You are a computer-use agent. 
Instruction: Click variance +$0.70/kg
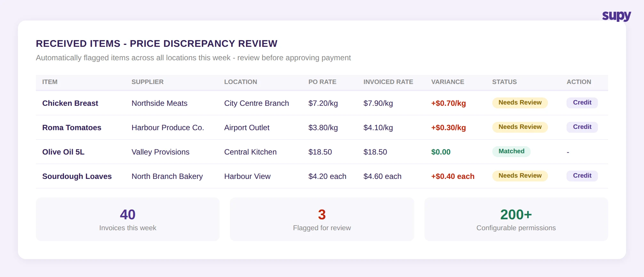click(x=448, y=103)
